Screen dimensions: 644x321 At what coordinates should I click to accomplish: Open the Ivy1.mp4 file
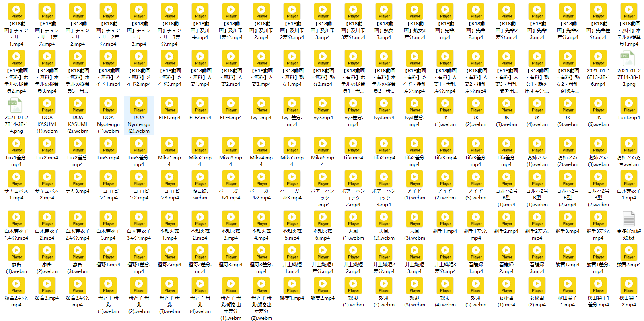tap(261, 105)
